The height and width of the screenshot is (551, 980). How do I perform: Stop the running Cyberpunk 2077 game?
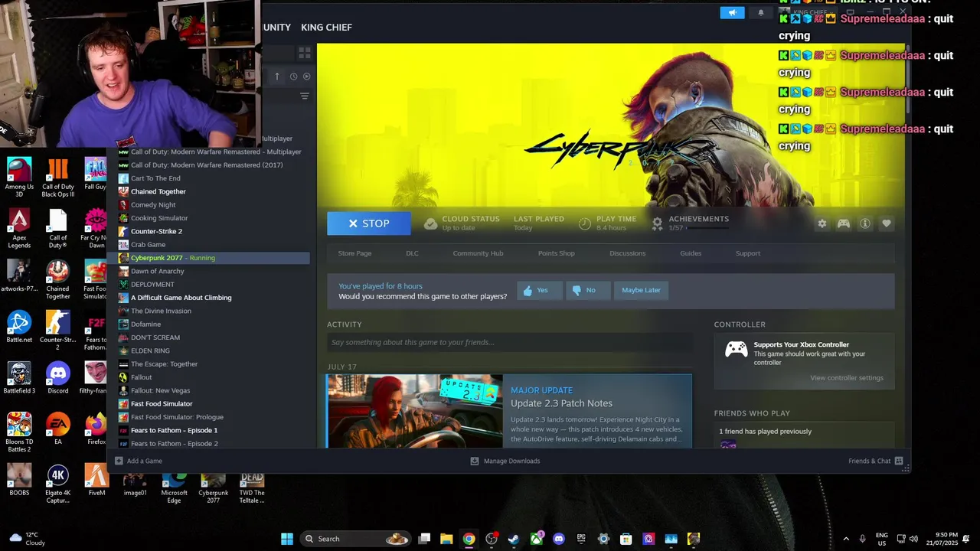pos(369,223)
